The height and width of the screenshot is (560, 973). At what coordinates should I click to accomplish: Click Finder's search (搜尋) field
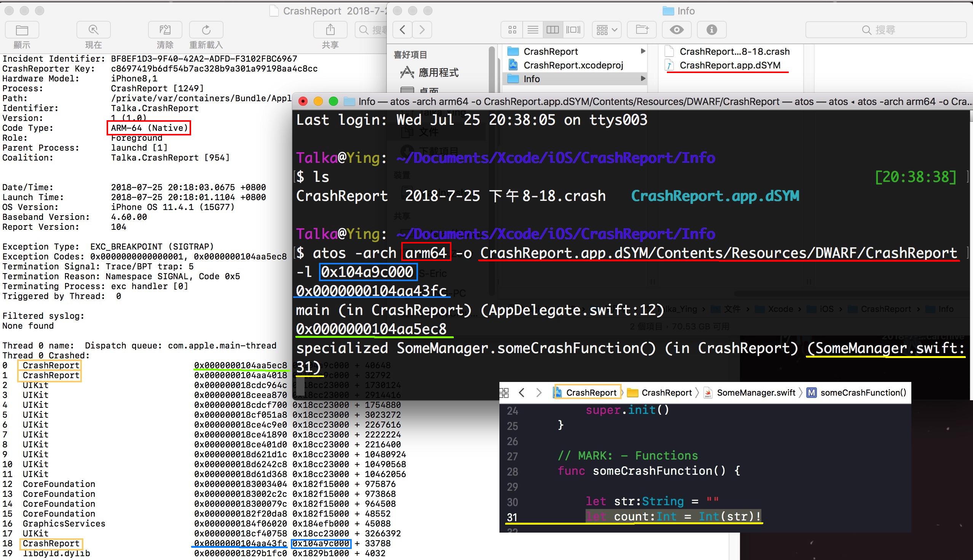pyautogui.click(x=885, y=30)
